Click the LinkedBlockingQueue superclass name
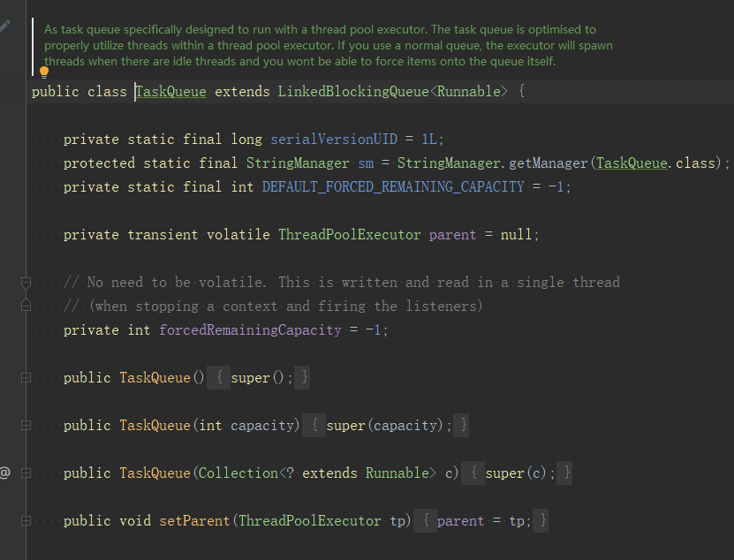The height and width of the screenshot is (560, 734). click(x=353, y=91)
